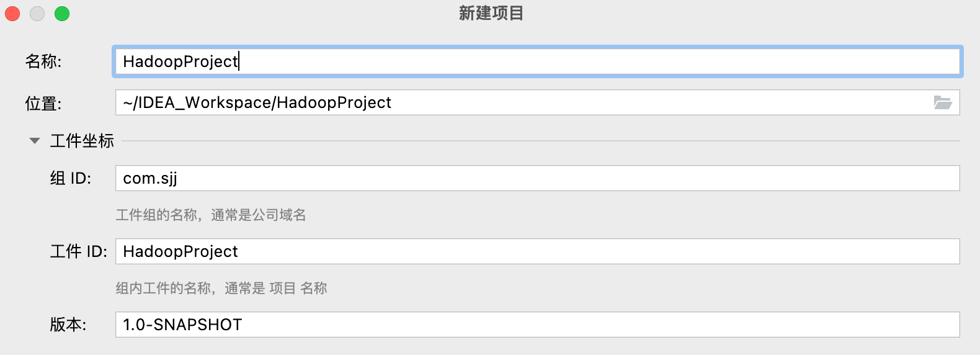Collapse the 工件坐标 section arrow
Screen dimensions: 980x355
(35, 141)
